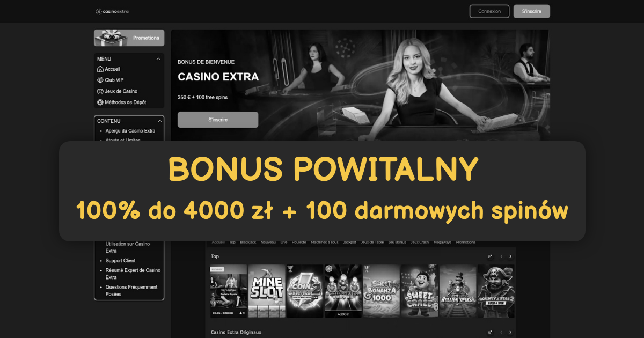Open Casino Extra Originaux external link icon
The image size is (644, 338).
[490, 333]
